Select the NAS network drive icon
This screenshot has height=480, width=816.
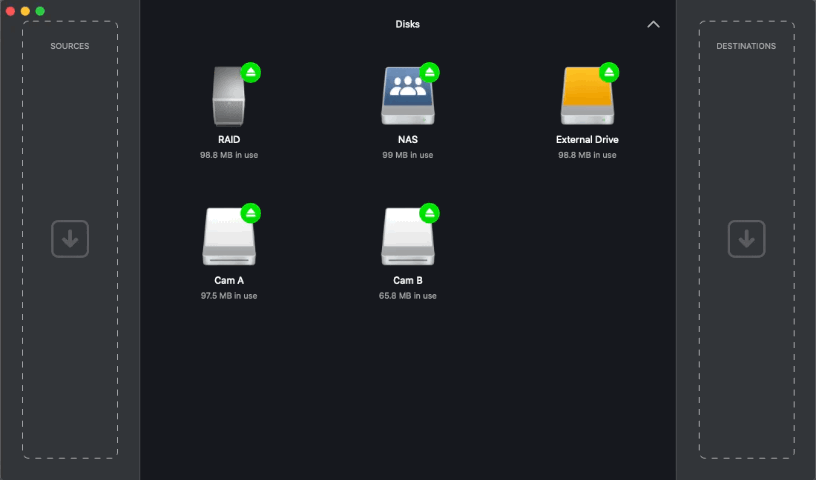407,96
